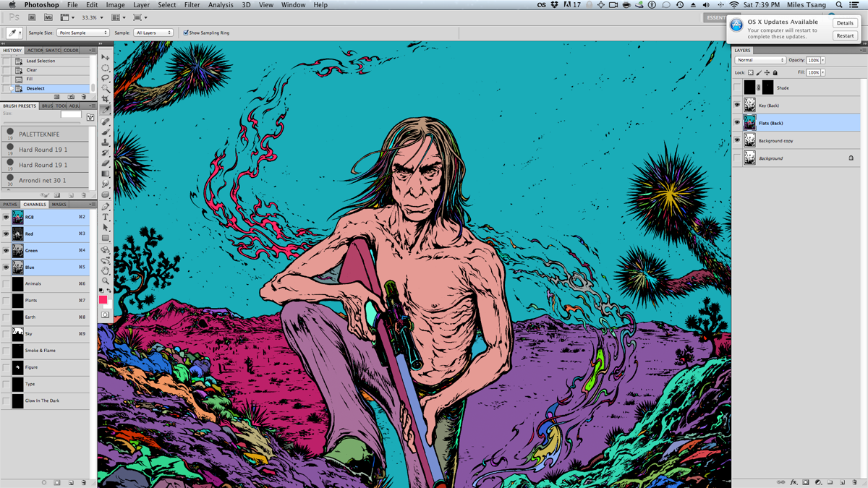Click the brush Size input field
Screen dimensions: 868x488
click(x=71, y=114)
